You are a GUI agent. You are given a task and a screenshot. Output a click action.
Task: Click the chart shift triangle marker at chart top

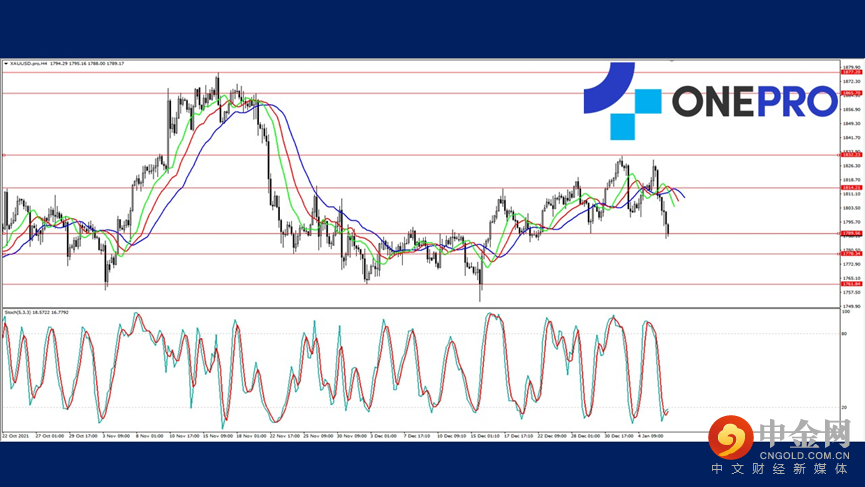coord(671,62)
